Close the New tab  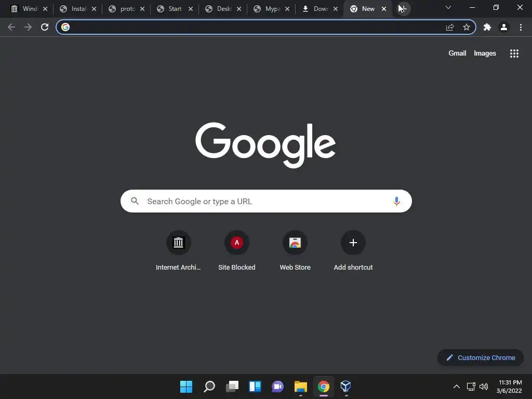pos(384,9)
